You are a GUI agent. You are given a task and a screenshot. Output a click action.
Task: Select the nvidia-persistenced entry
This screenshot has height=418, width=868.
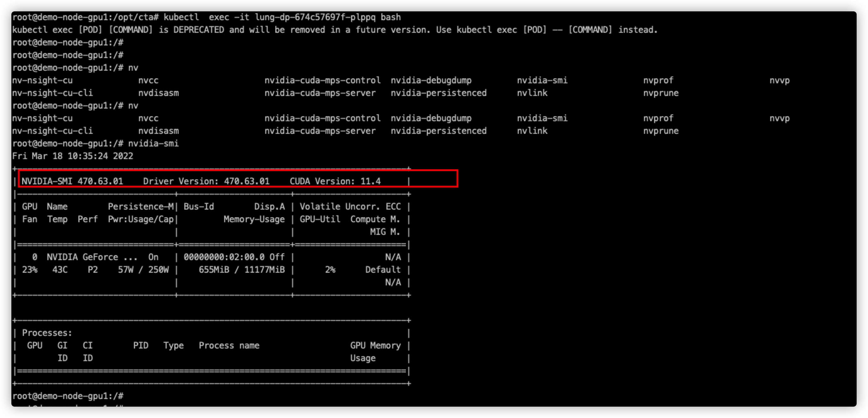pyautogui.click(x=439, y=93)
